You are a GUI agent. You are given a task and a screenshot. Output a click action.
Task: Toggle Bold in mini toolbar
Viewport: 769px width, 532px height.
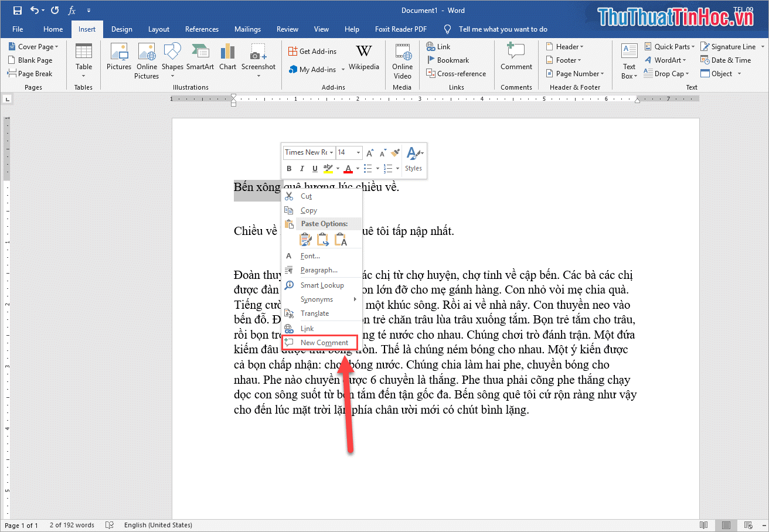pos(289,169)
